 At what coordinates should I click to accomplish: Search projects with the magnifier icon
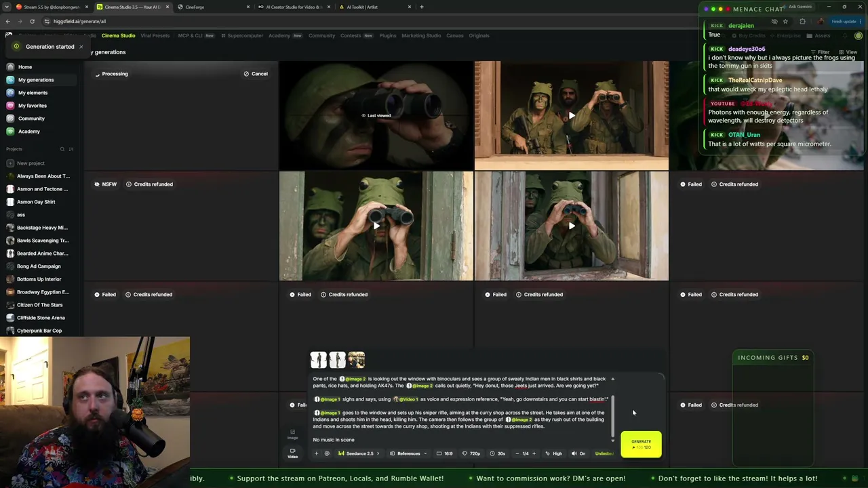[62, 149]
